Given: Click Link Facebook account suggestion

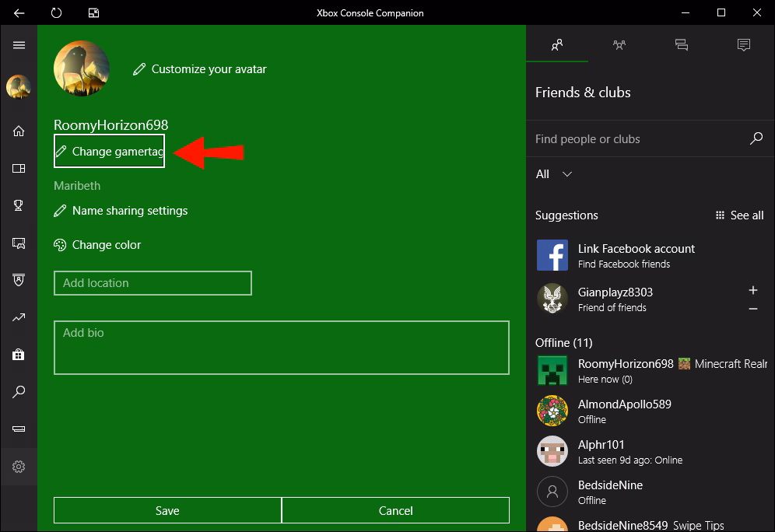Looking at the screenshot, I should pos(651,255).
